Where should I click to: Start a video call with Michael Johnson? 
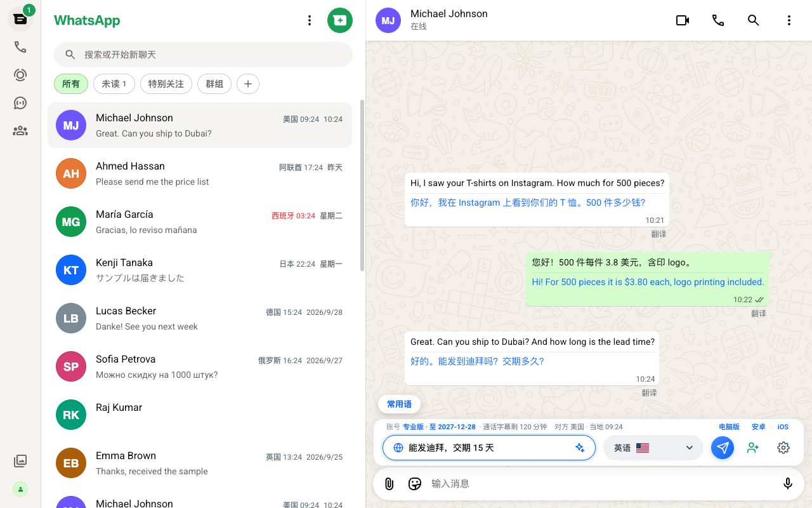(683, 20)
